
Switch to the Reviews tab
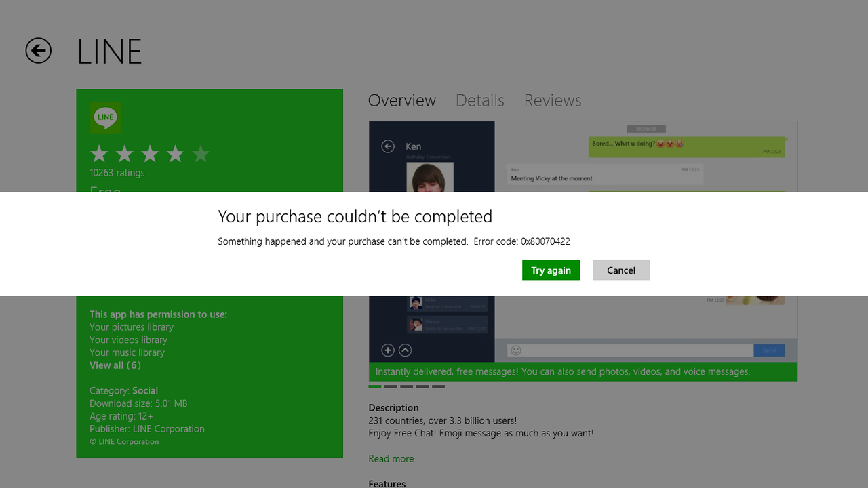[553, 100]
